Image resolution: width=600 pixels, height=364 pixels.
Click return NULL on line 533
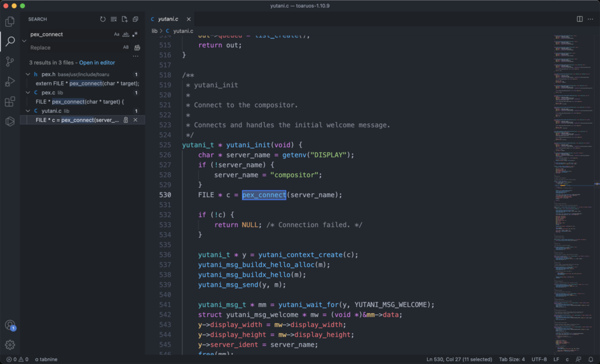[236, 225]
